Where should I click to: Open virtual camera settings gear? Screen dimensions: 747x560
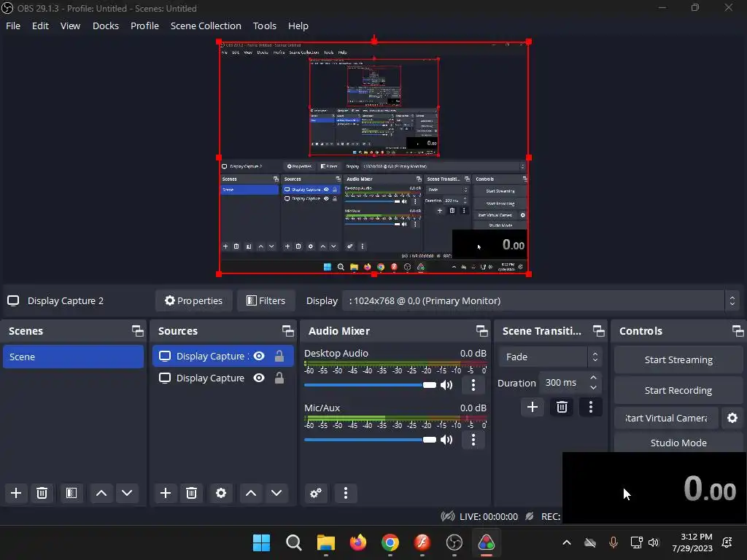[732, 418]
